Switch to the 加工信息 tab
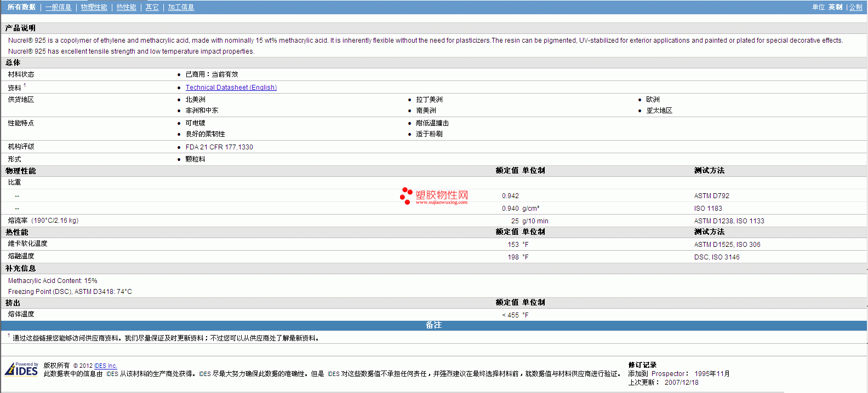The image size is (868, 393). click(181, 7)
